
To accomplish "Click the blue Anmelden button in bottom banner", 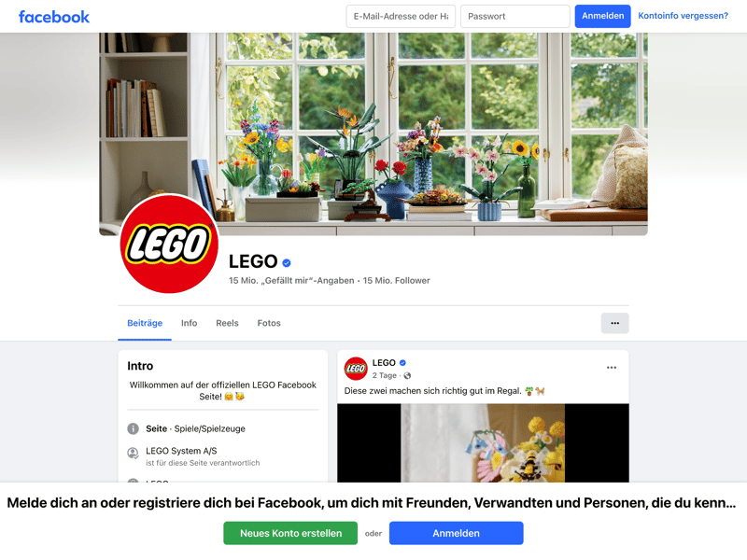I will click(456, 533).
